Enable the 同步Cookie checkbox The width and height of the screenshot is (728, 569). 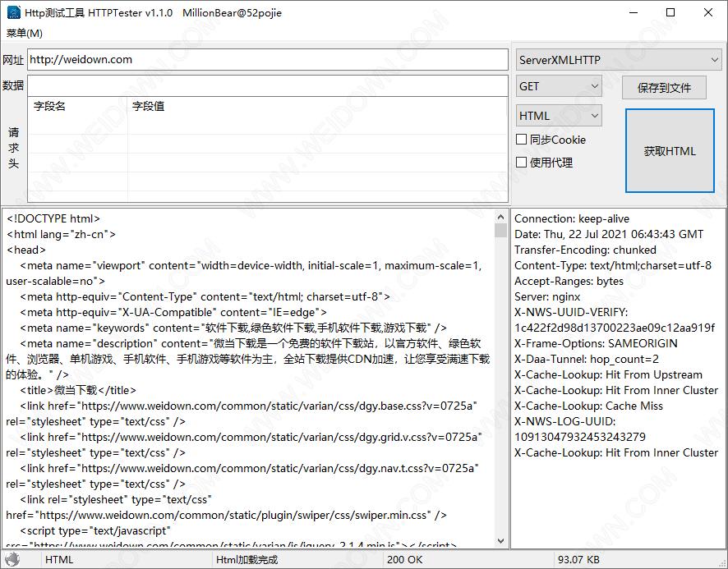[x=522, y=140]
